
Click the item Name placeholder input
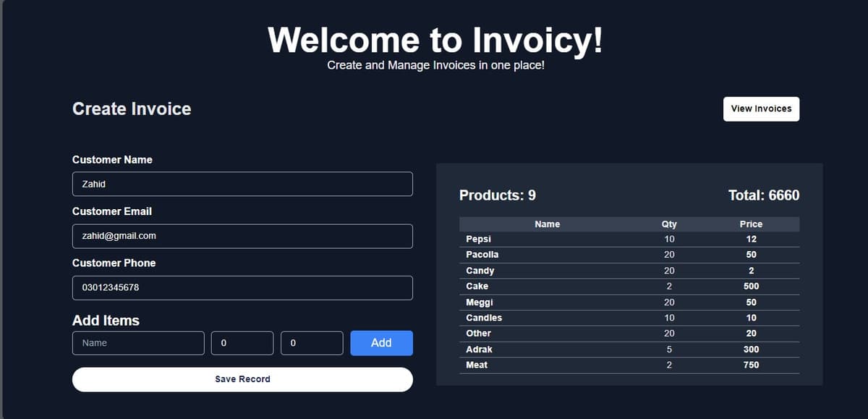coord(138,343)
